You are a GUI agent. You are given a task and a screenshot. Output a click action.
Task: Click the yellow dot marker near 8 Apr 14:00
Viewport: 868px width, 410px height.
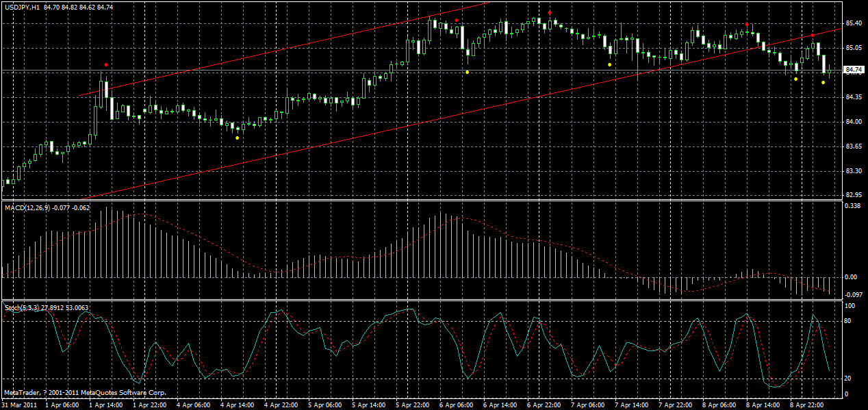pos(795,79)
